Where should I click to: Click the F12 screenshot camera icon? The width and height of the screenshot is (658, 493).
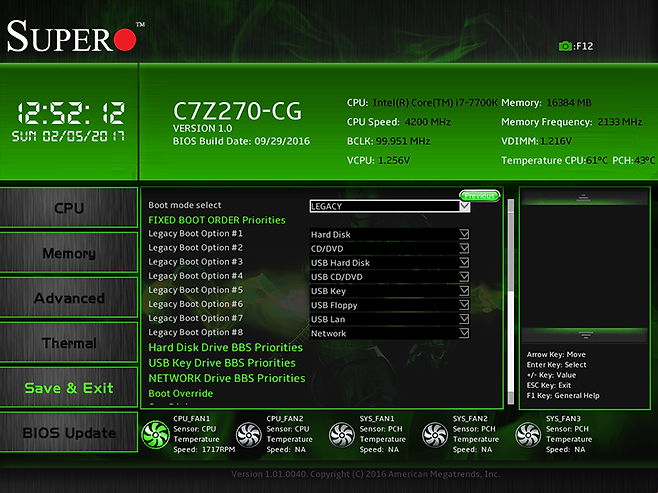point(565,46)
